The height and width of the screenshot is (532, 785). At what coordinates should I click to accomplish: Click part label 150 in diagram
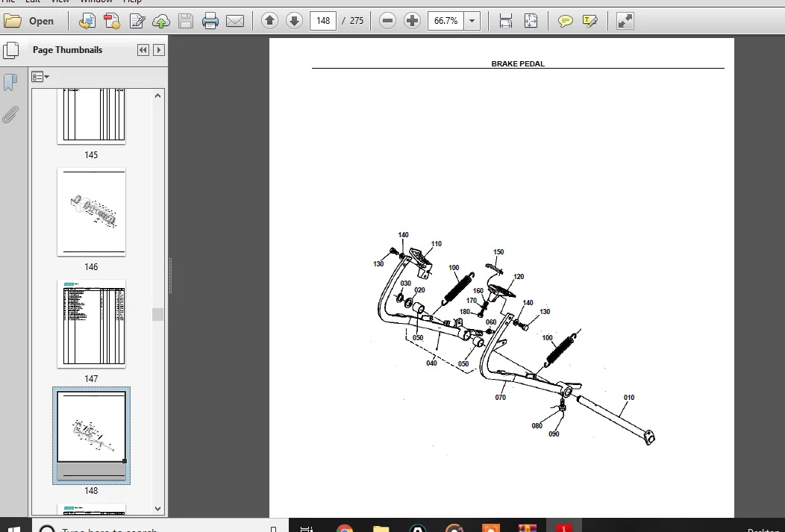pos(498,251)
